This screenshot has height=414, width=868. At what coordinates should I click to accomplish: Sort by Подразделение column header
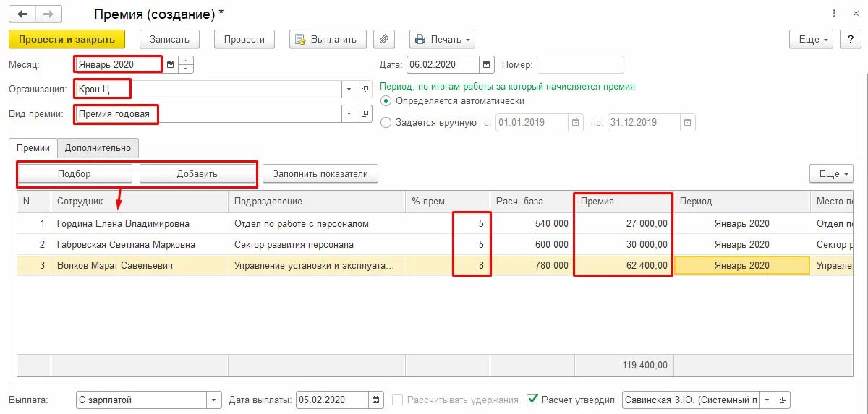(x=317, y=202)
